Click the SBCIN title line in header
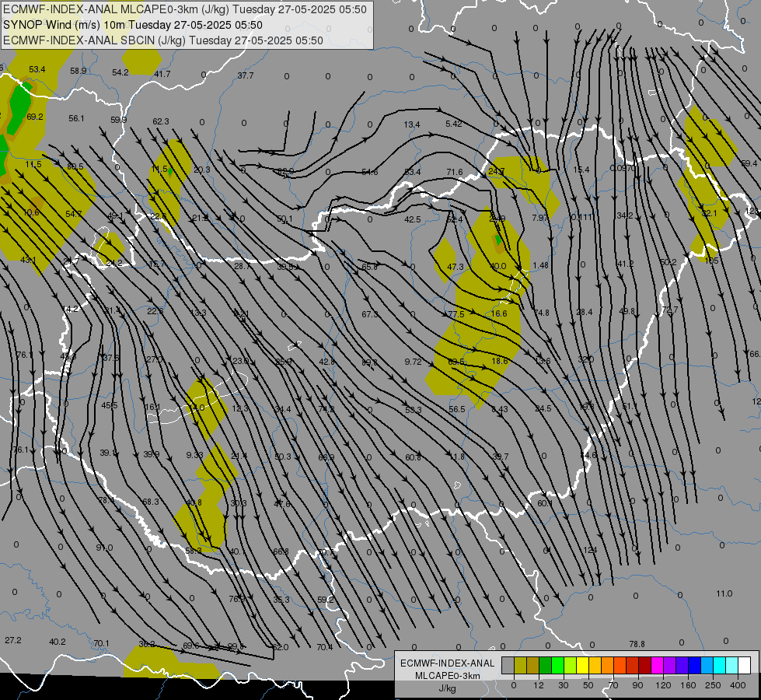761x700 pixels. pyautogui.click(x=163, y=40)
